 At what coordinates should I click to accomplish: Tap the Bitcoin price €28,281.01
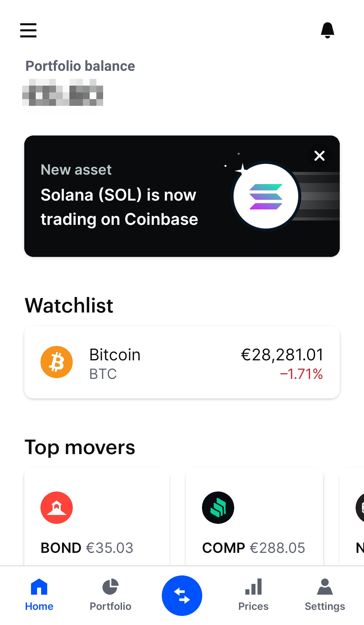282,355
